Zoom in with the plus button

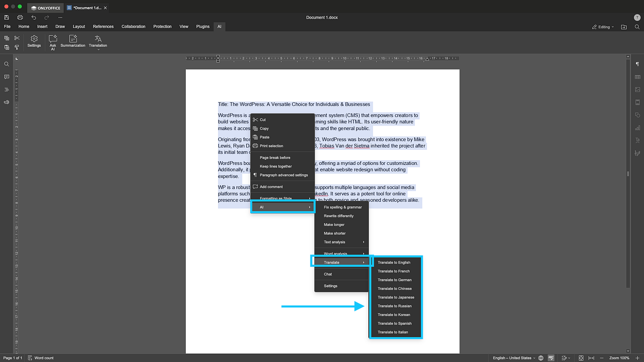[x=637, y=358]
